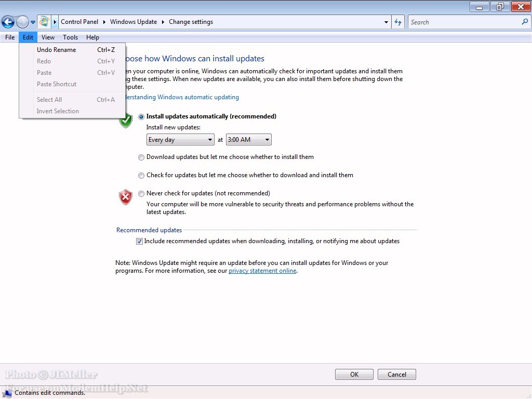Go to the Windows Update breadcrumb
The width and height of the screenshot is (532, 399).
[134, 22]
